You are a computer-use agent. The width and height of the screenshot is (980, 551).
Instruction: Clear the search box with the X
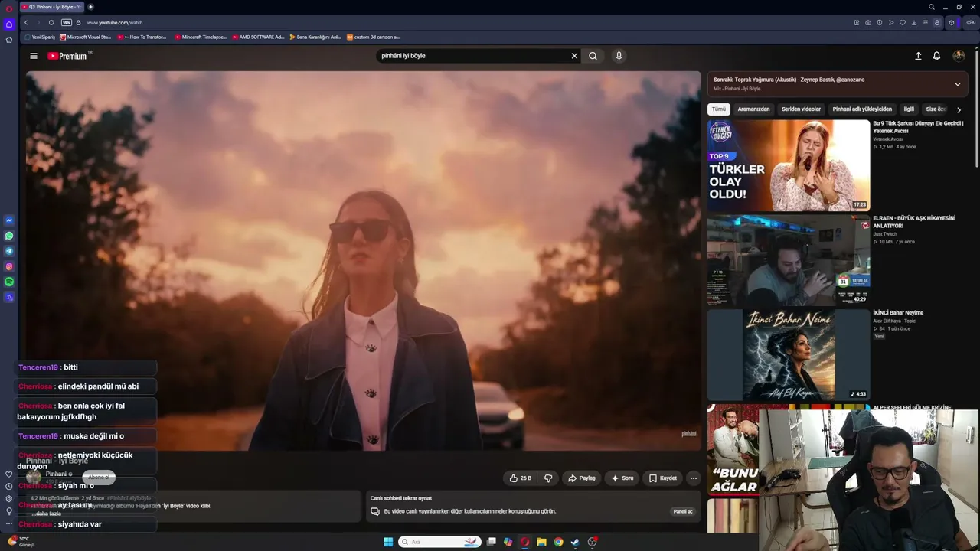[574, 56]
